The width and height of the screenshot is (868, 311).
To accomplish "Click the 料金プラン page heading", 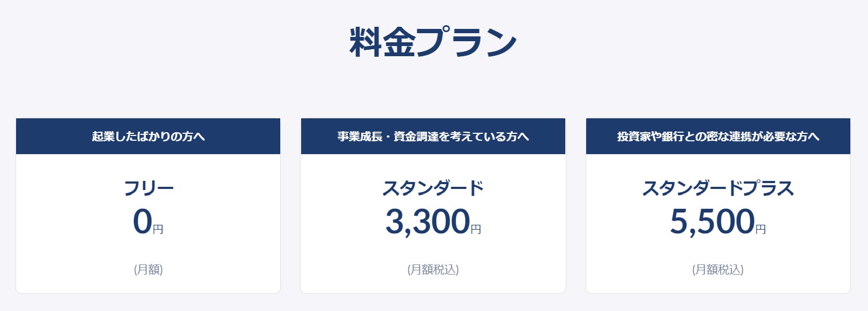I will (x=433, y=42).
